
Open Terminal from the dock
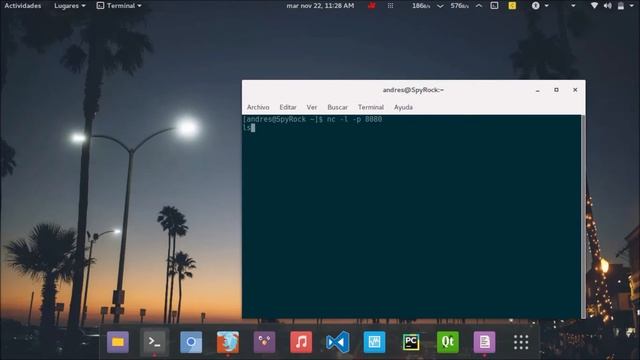pyautogui.click(x=154, y=342)
